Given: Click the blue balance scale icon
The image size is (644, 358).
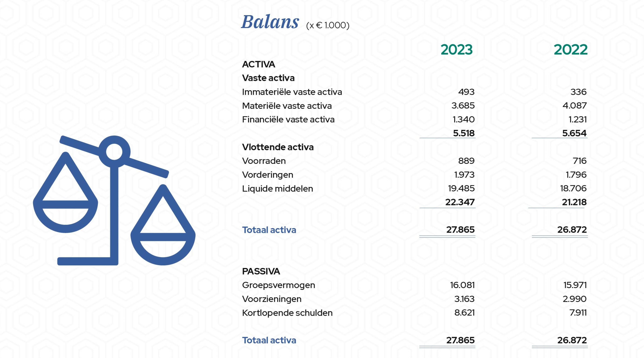Looking at the screenshot, I should click(114, 200).
